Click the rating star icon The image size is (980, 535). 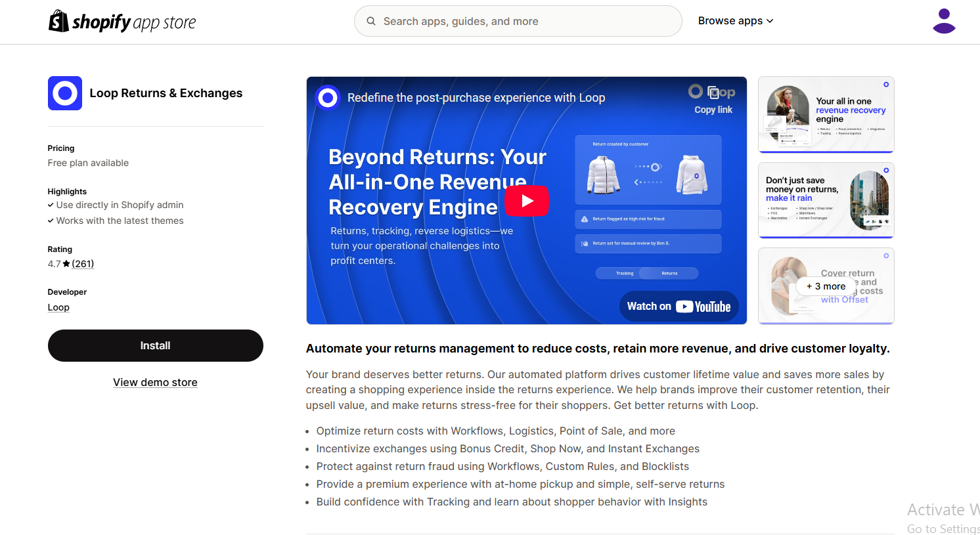[66, 264]
